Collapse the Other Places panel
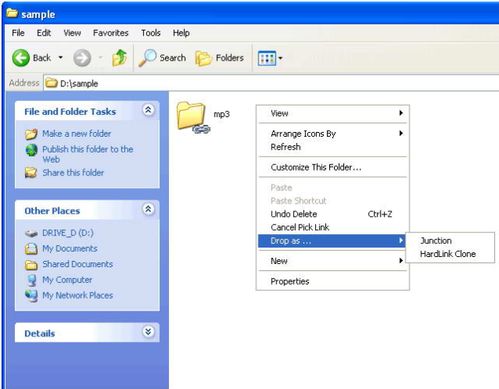Image resolution: width=499 pixels, height=389 pixels. [148, 209]
